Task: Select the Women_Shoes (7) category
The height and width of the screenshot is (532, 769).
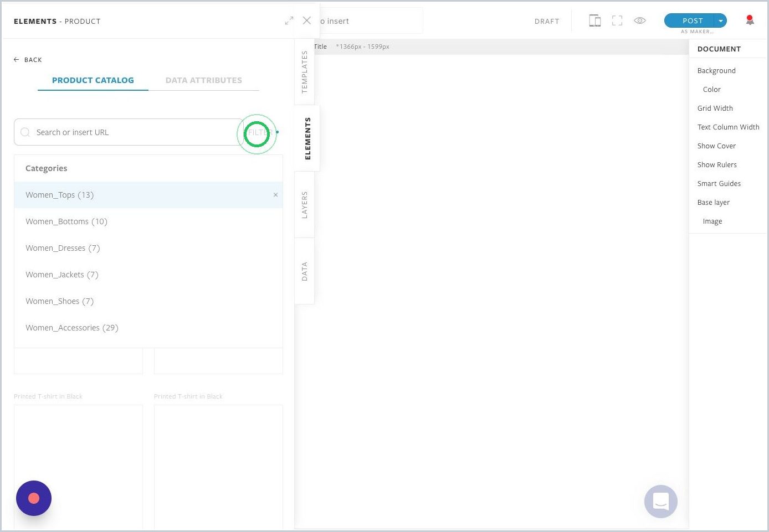Action: point(148,301)
